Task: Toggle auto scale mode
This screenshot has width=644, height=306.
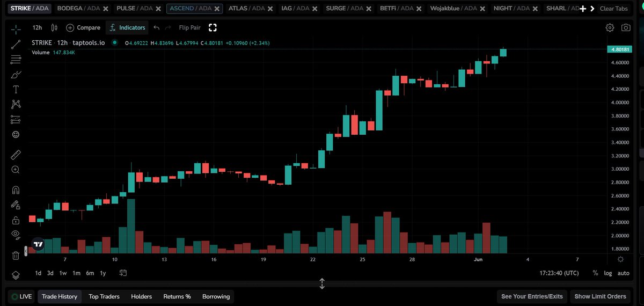Action: click(623, 273)
